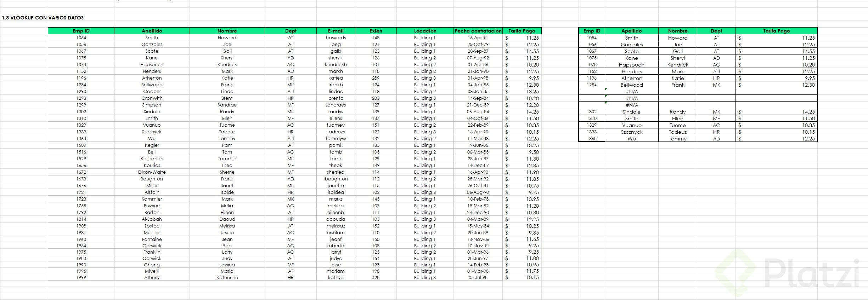Select Emp ID 1368 in right table
The width and height of the screenshot is (868, 300).
tap(592, 139)
